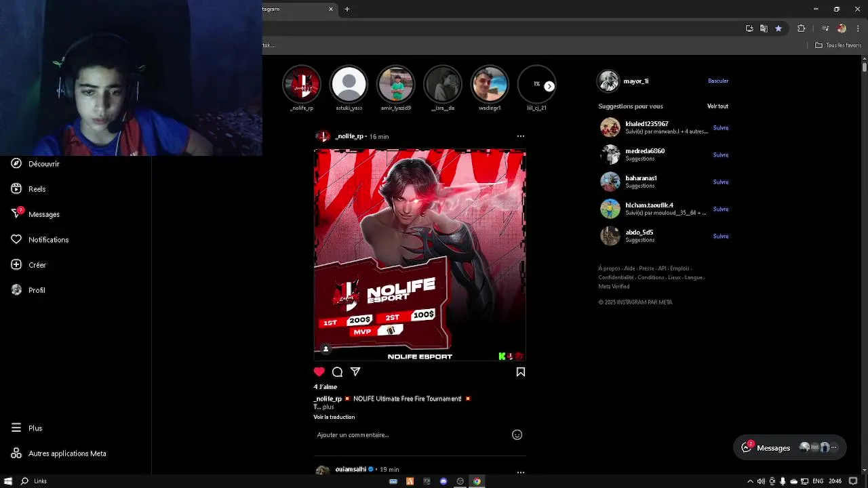View the amir_lyazid9 story
The height and width of the screenshot is (488, 868).
pyautogui.click(x=395, y=85)
